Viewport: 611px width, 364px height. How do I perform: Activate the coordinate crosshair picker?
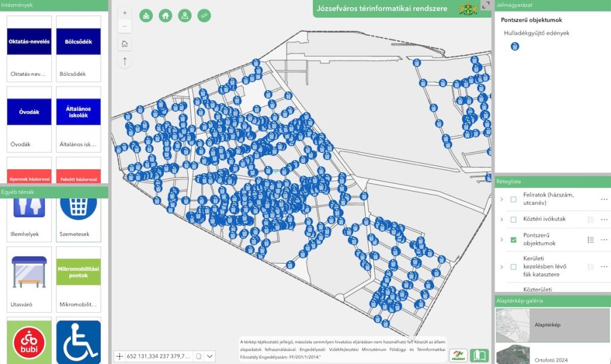(119, 356)
